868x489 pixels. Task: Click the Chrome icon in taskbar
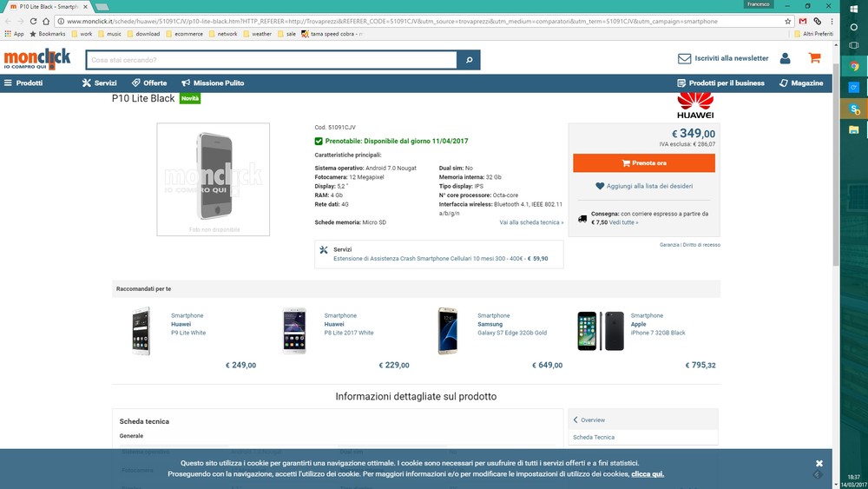[854, 67]
